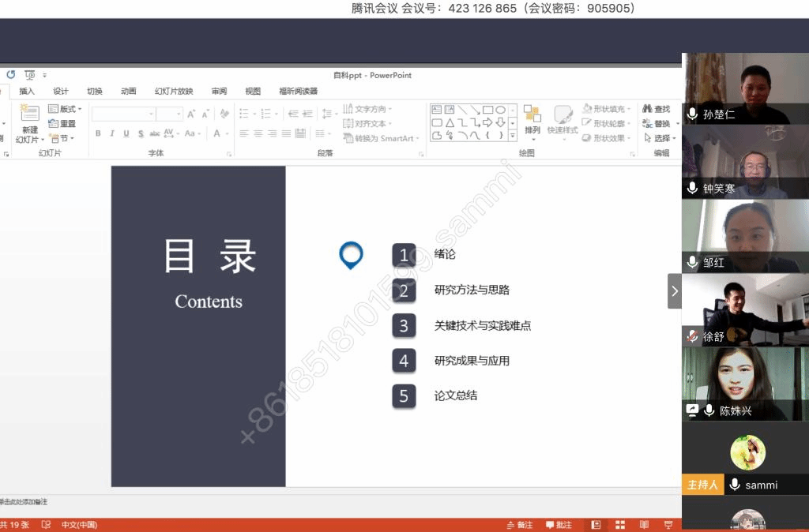
Task: Toggle Notes (备注) pane in status bar
Action: [520, 525]
